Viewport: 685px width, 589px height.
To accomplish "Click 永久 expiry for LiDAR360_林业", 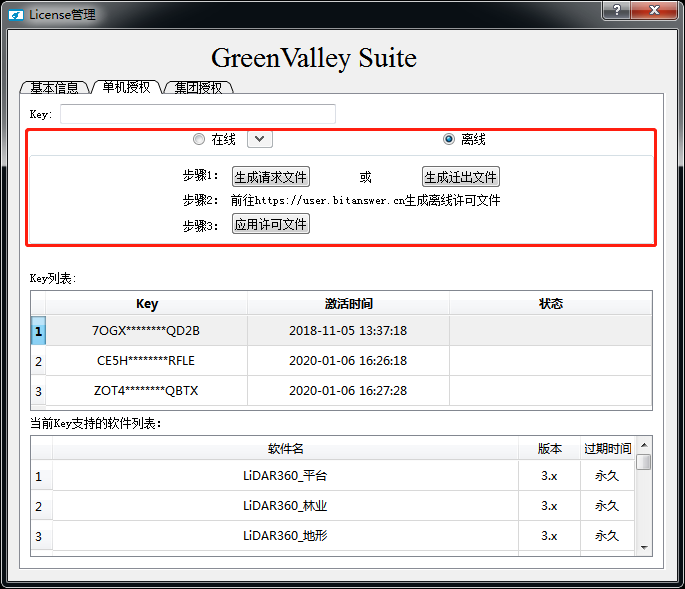I will (607, 506).
